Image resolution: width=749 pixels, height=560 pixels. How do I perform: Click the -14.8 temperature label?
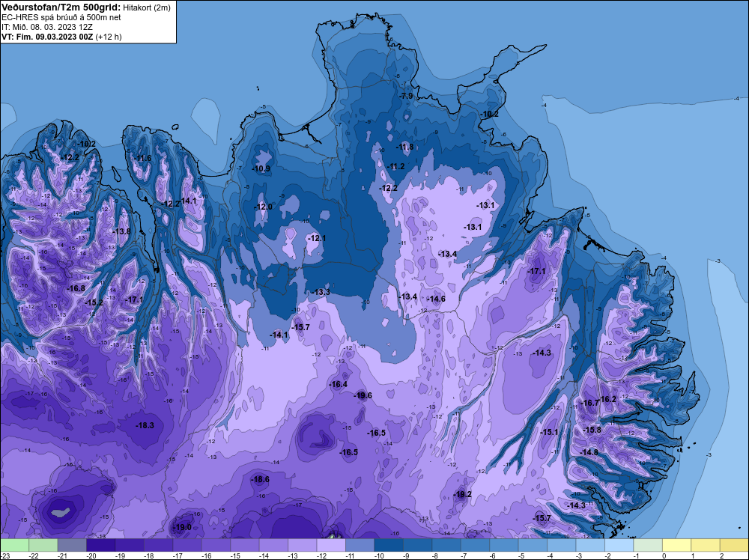pos(589,452)
